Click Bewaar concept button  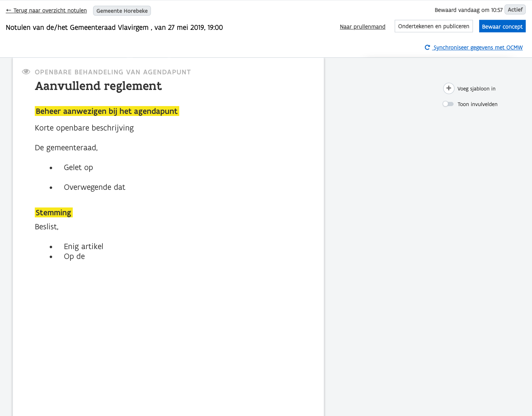pyautogui.click(x=502, y=27)
